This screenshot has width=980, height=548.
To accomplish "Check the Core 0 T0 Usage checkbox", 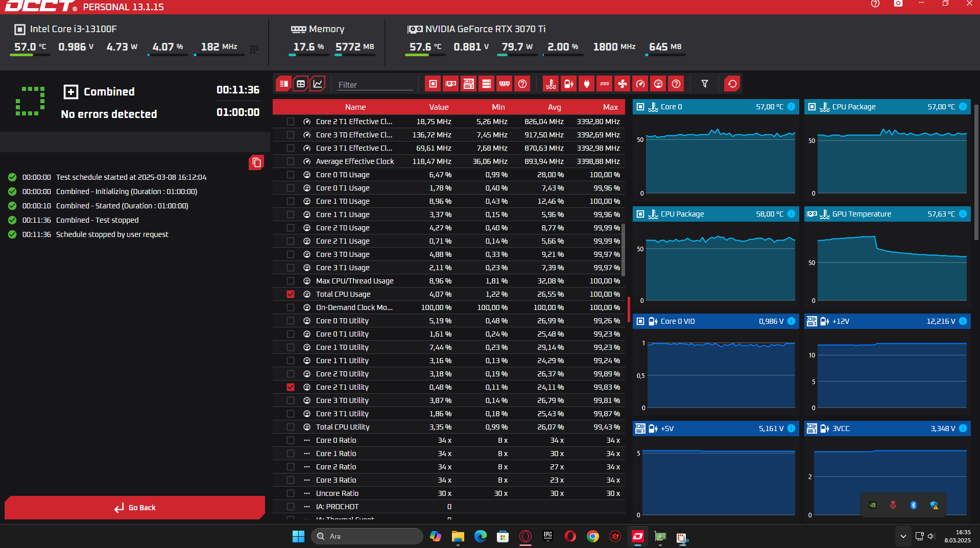I will [291, 175].
